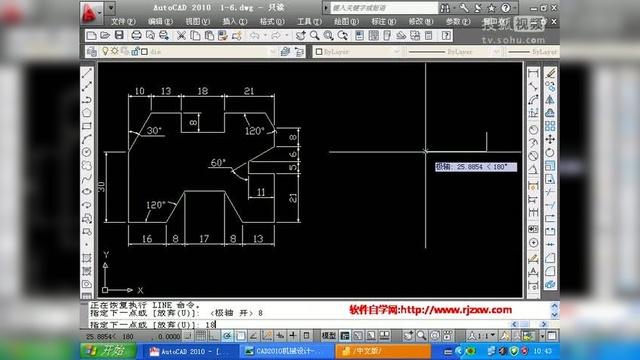Open the 格式(O) menu
This screenshot has height=360, width=640.
point(272,21)
